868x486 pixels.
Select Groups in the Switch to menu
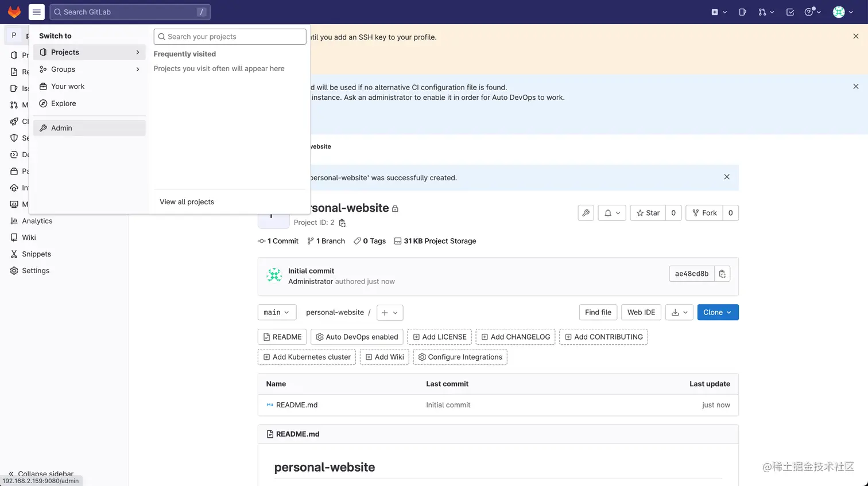point(90,69)
